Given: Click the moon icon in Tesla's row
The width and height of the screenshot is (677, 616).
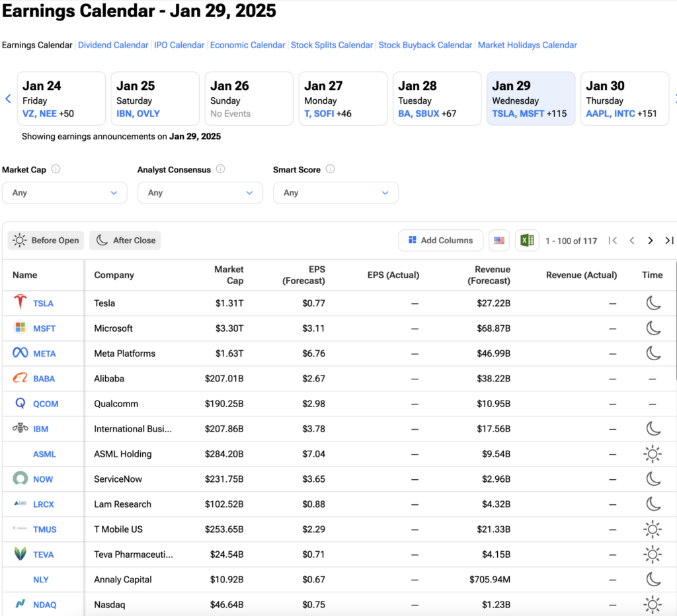Looking at the screenshot, I should 653,303.
